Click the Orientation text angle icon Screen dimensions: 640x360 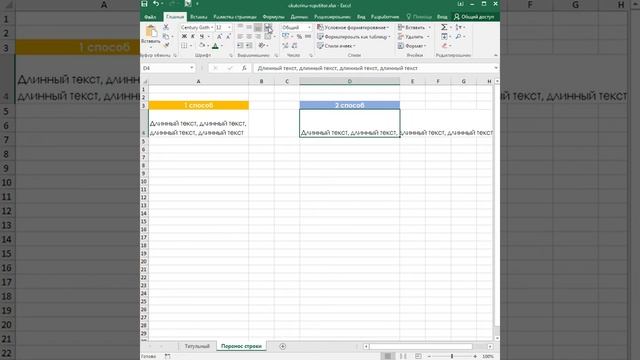(x=262, y=46)
